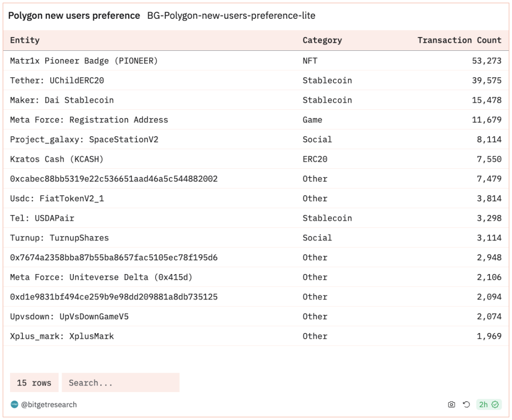Image resolution: width=512 pixels, height=420 pixels.
Task: Click the 2,074 transaction count
Action: point(489,317)
